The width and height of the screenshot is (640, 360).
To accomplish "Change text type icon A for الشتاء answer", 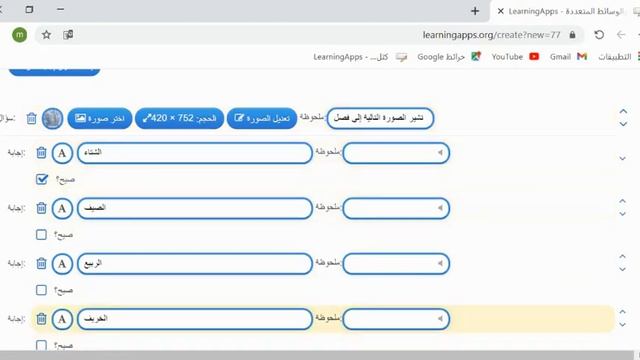I will (x=62, y=153).
